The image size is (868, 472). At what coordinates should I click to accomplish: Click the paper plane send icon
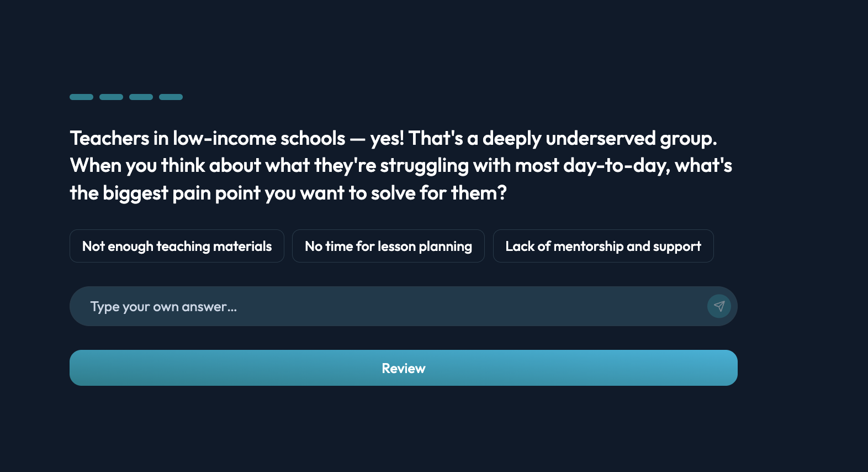click(x=719, y=306)
